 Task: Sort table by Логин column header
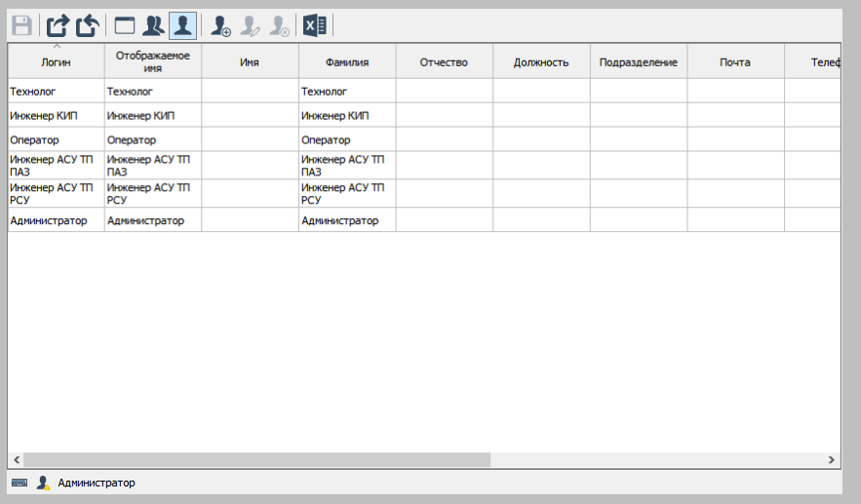pos(56,62)
